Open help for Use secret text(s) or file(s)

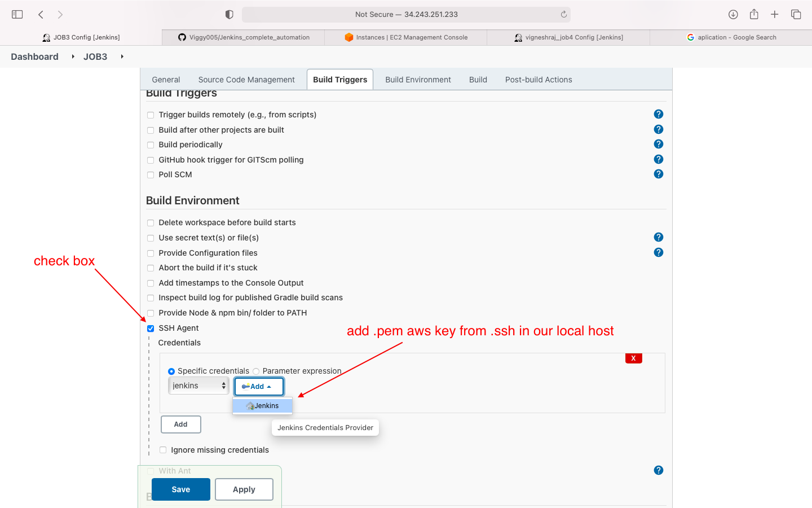tap(659, 237)
